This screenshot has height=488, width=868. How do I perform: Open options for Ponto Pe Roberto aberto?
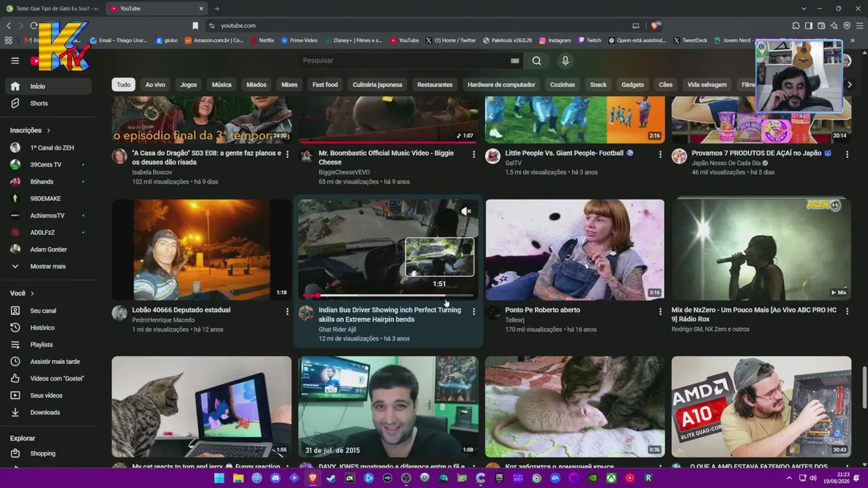660,311
